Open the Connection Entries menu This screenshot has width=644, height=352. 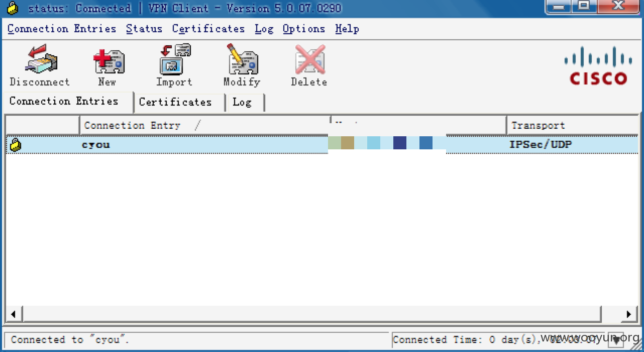[62, 29]
